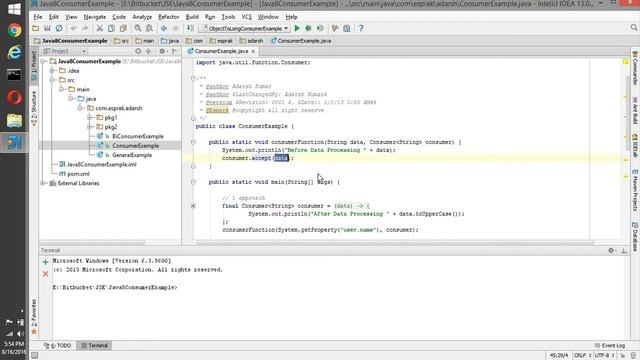Toggle the Maven Projects side panel
640x360 pixels.
click(635, 190)
